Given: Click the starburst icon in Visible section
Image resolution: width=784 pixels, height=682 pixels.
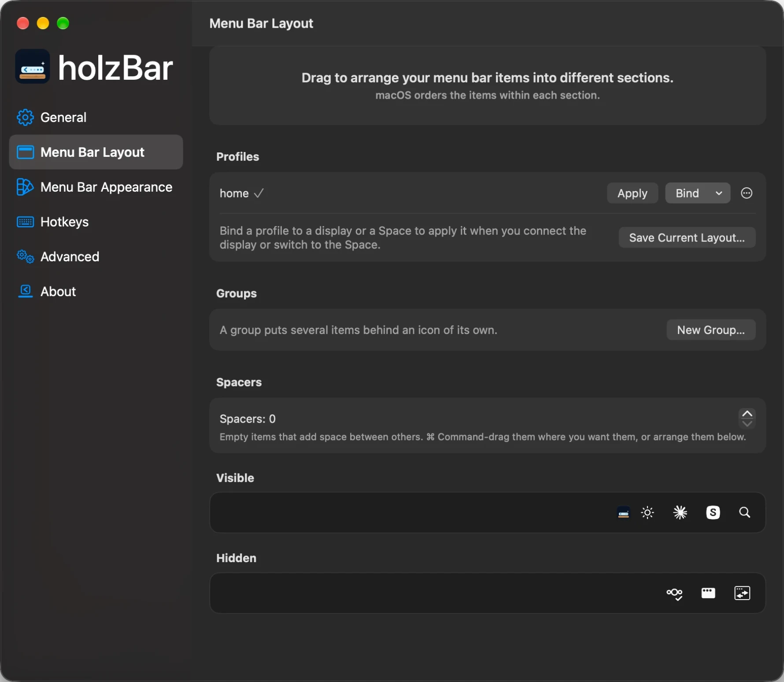Looking at the screenshot, I should (680, 513).
